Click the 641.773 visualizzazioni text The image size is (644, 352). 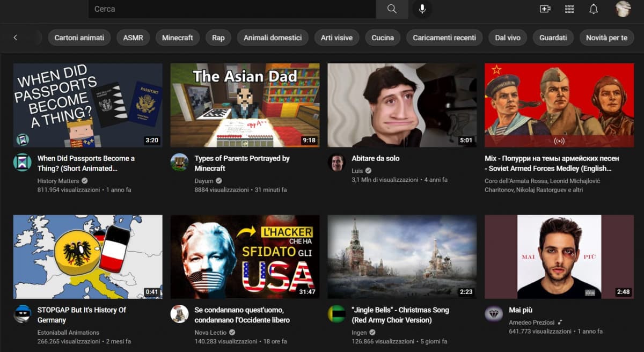[540, 332]
